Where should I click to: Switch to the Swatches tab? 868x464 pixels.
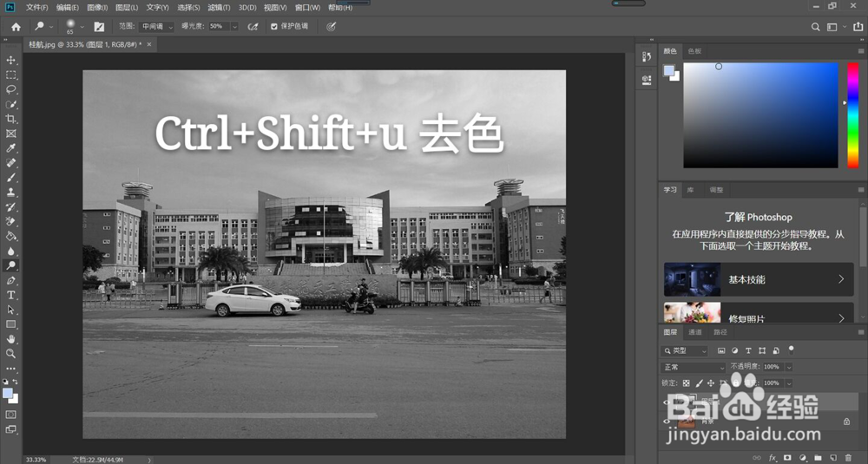(694, 51)
